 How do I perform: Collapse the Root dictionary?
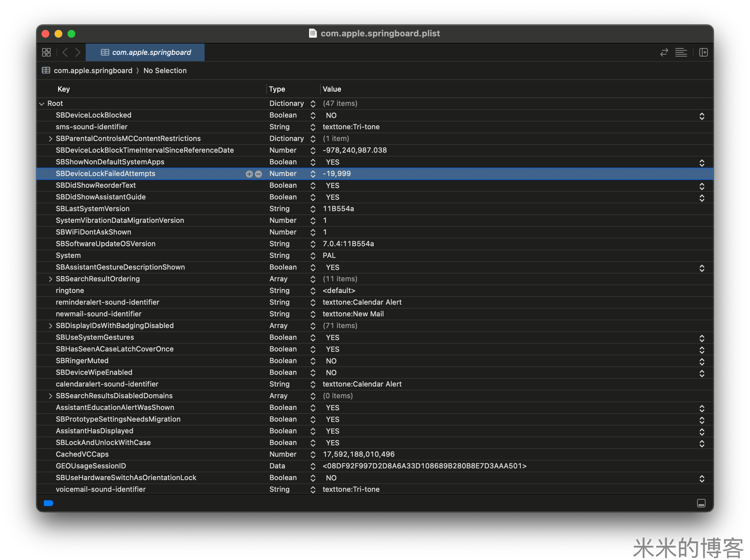(42, 104)
